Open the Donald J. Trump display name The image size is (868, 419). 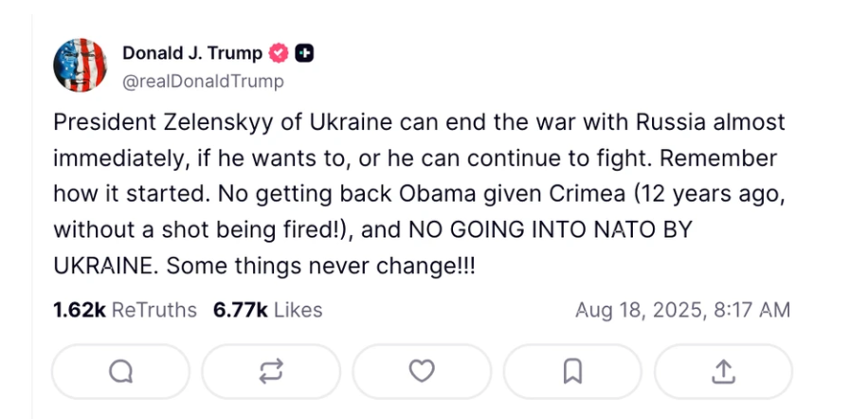192,54
